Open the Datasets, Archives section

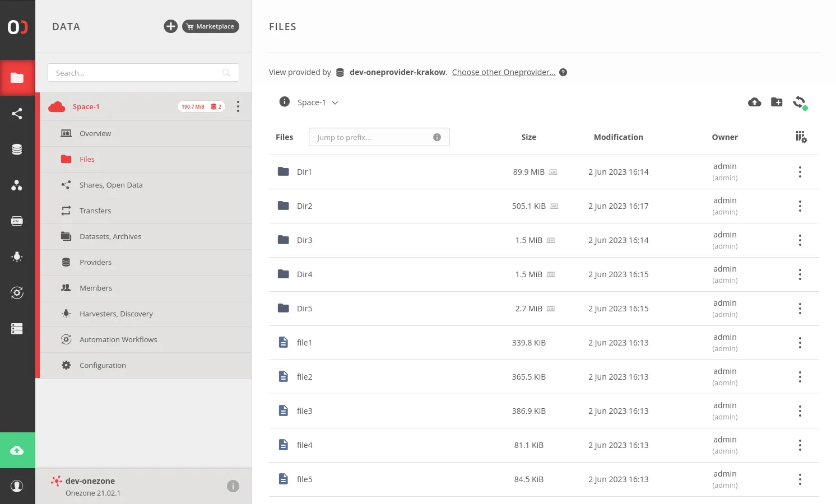coord(110,236)
